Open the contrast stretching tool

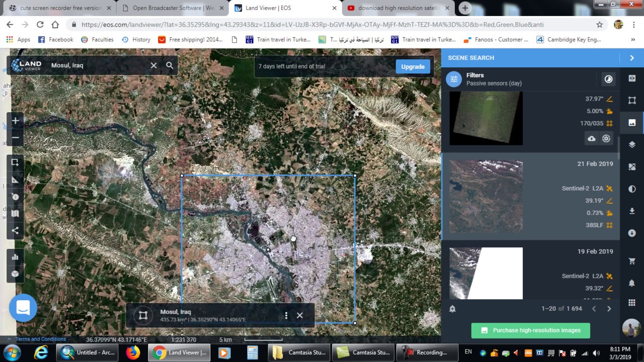(x=632, y=189)
